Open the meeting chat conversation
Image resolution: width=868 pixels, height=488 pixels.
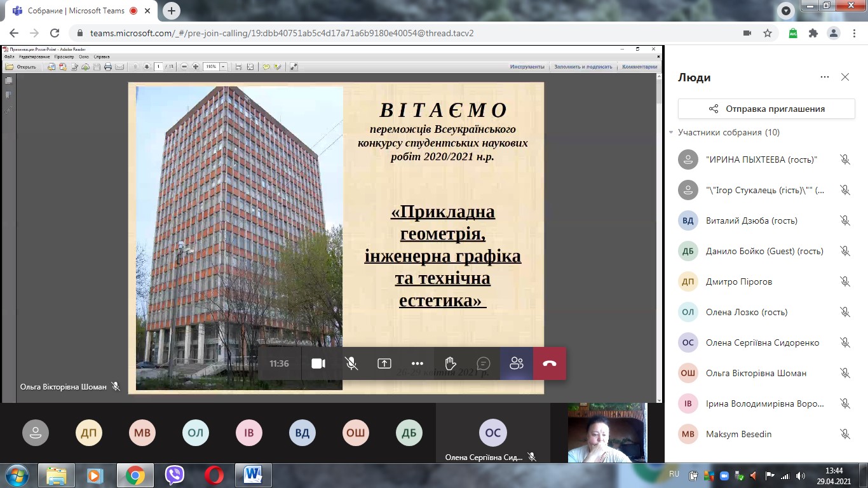[x=483, y=363]
